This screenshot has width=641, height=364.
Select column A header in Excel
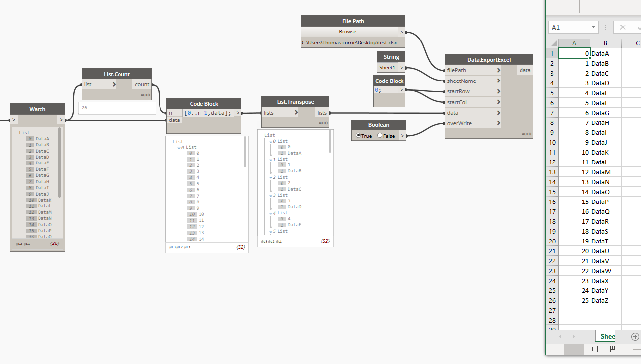[x=574, y=43]
